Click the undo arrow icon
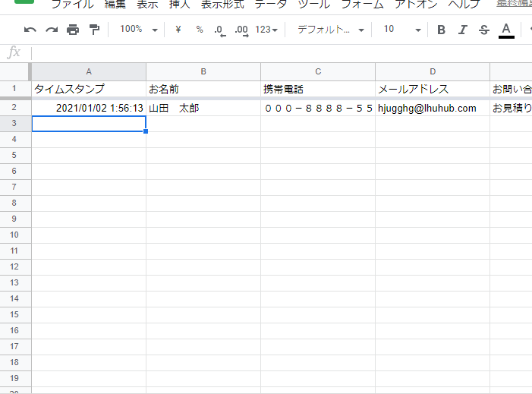 click(30, 30)
